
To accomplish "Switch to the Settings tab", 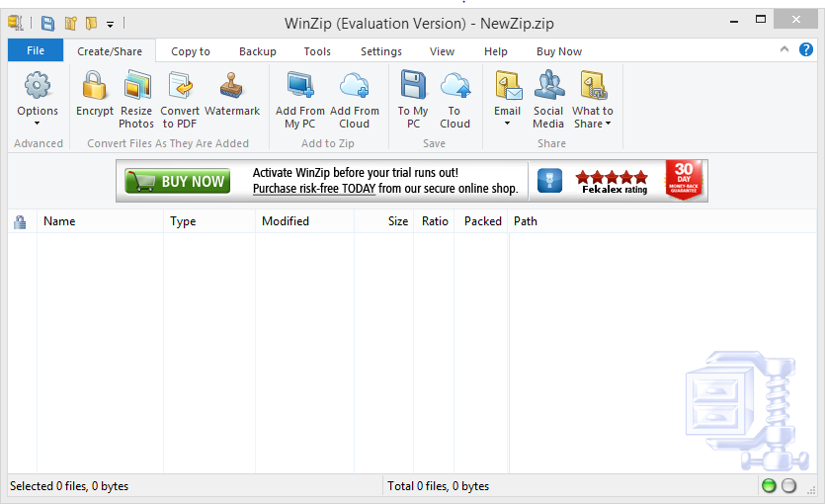I will pos(381,51).
